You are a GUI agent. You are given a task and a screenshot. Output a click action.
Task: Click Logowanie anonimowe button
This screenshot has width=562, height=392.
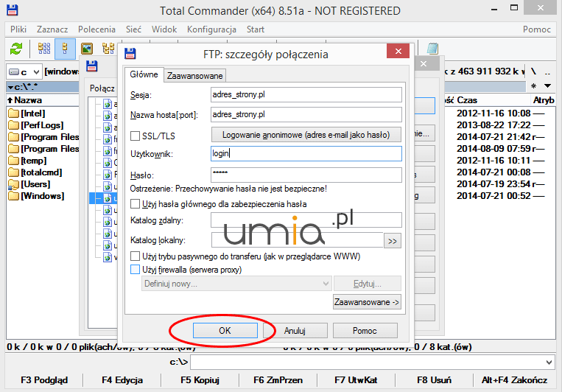pyautogui.click(x=306, y=135)
